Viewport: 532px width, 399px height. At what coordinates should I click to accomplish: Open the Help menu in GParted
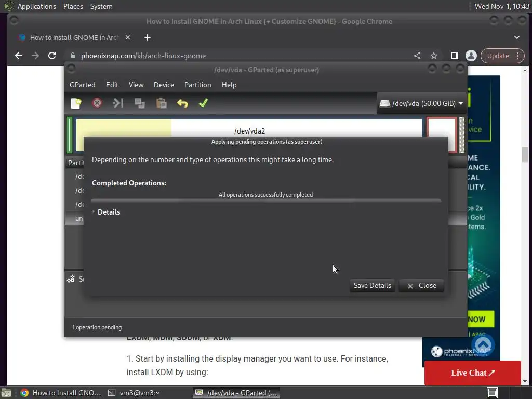tap(229, 85)
